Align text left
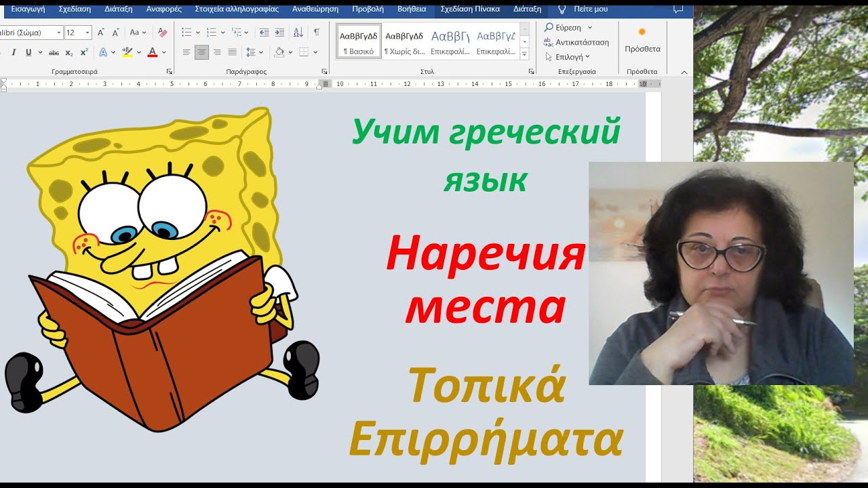The image size is (868, 488). click(x=186, y=52)
